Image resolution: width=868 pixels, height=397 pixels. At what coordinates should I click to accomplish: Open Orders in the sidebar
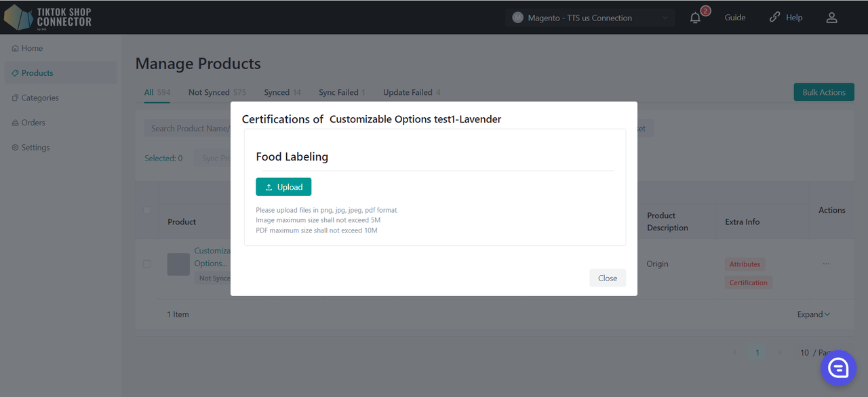[x=33, y=123]
